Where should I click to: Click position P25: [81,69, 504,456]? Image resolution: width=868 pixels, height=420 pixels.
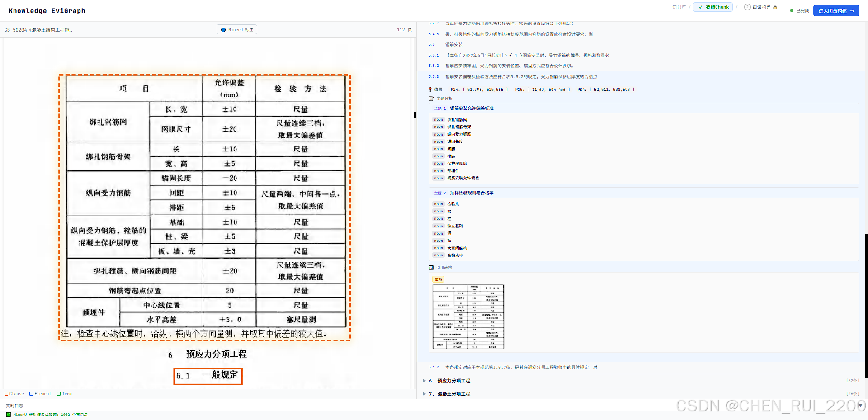coord(542,90)
